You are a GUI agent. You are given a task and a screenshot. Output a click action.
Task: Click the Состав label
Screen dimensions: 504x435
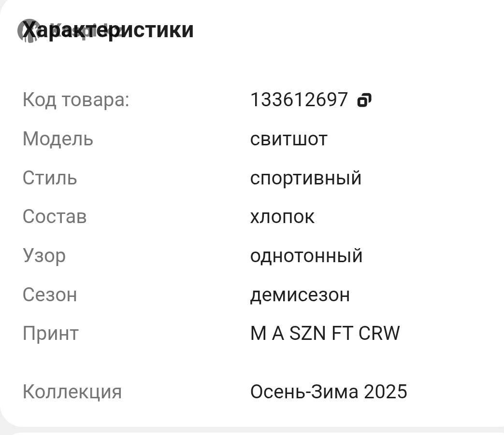coord(54,216)
